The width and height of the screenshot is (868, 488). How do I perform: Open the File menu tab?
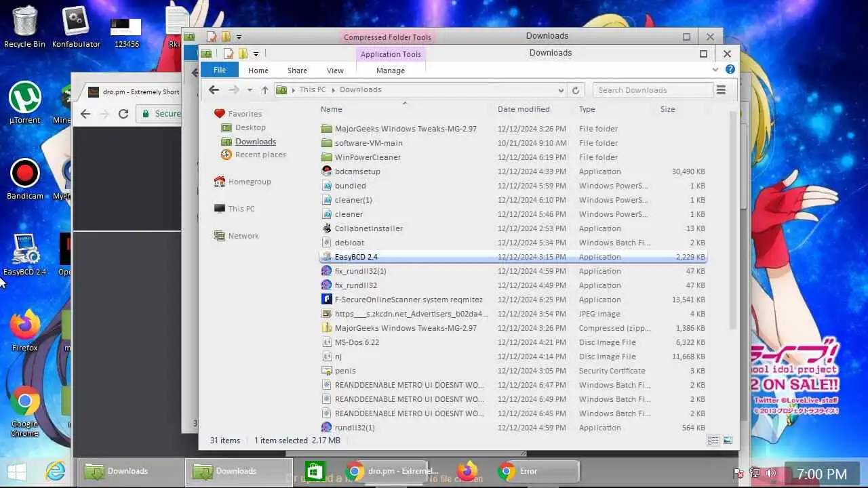[220, 70]
